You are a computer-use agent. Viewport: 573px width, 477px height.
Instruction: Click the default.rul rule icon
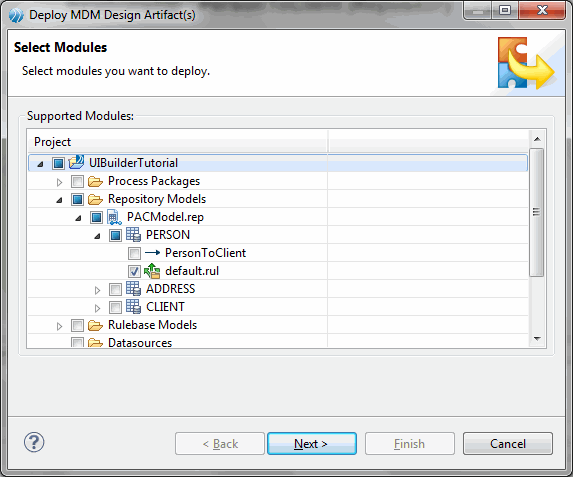152,271
